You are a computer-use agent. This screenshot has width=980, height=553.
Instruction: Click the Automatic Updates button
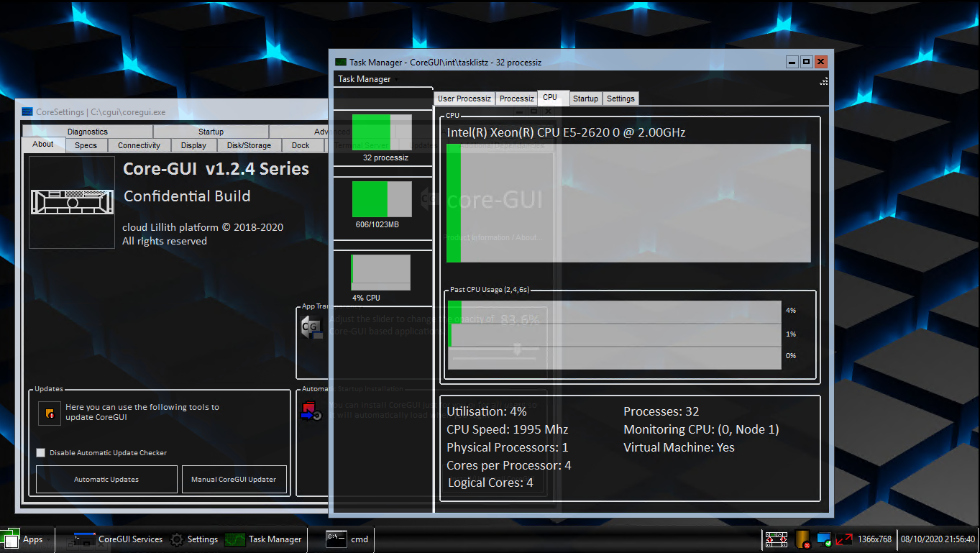106,480
